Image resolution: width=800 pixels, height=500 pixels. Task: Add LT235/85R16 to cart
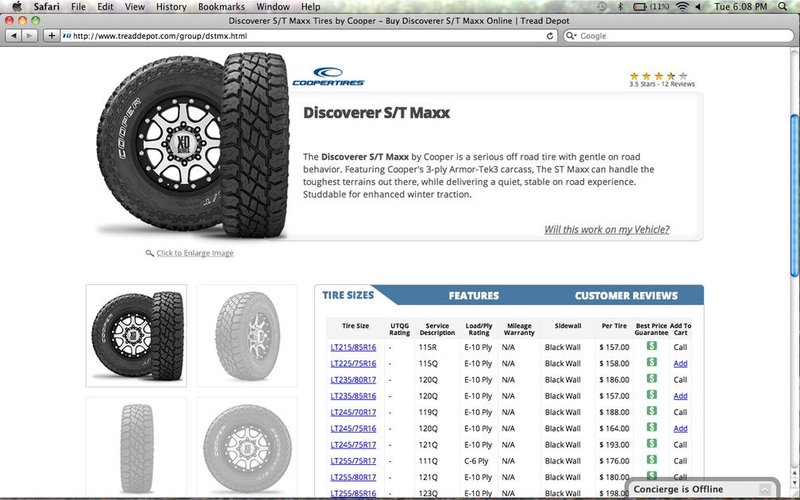pos(680,396)
